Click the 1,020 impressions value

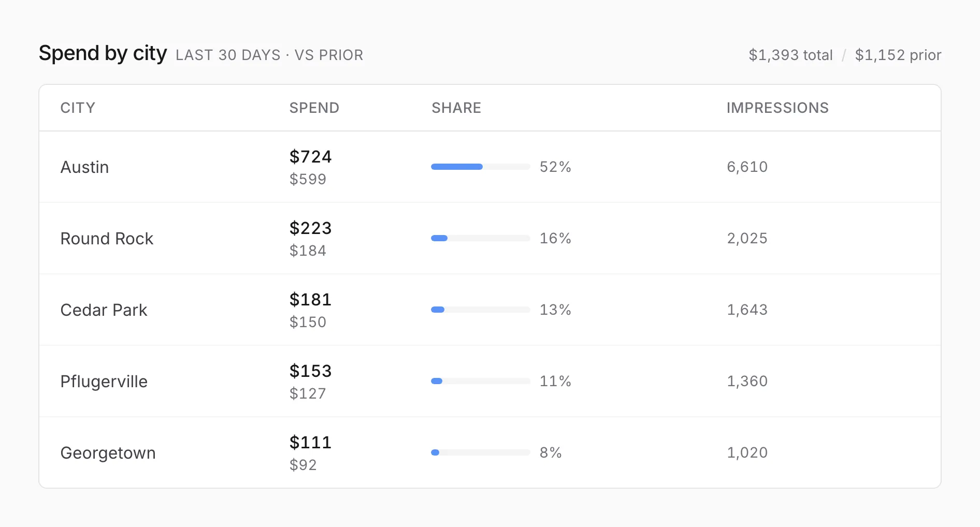(747, 452)
